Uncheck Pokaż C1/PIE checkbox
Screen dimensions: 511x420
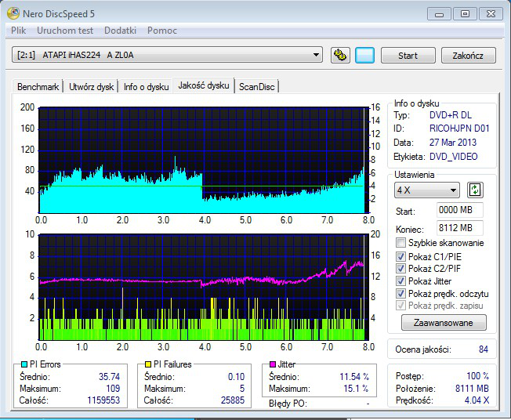pyautogui.click(x=400, y=257)
